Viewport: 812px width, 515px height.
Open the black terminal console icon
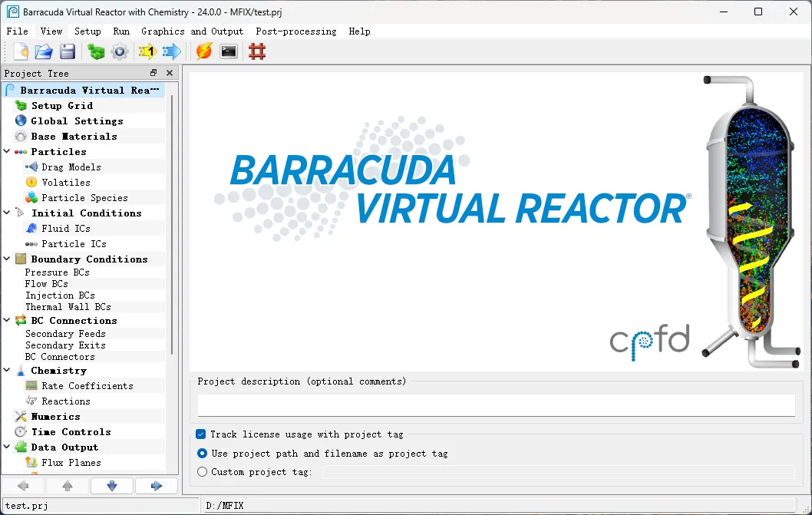[229, 51]
